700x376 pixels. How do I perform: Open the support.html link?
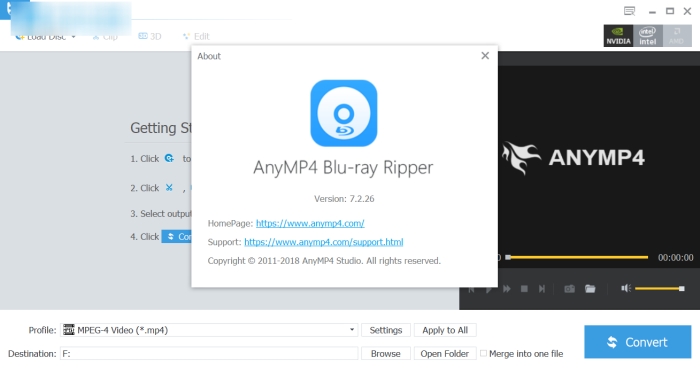tap(324, 242)
